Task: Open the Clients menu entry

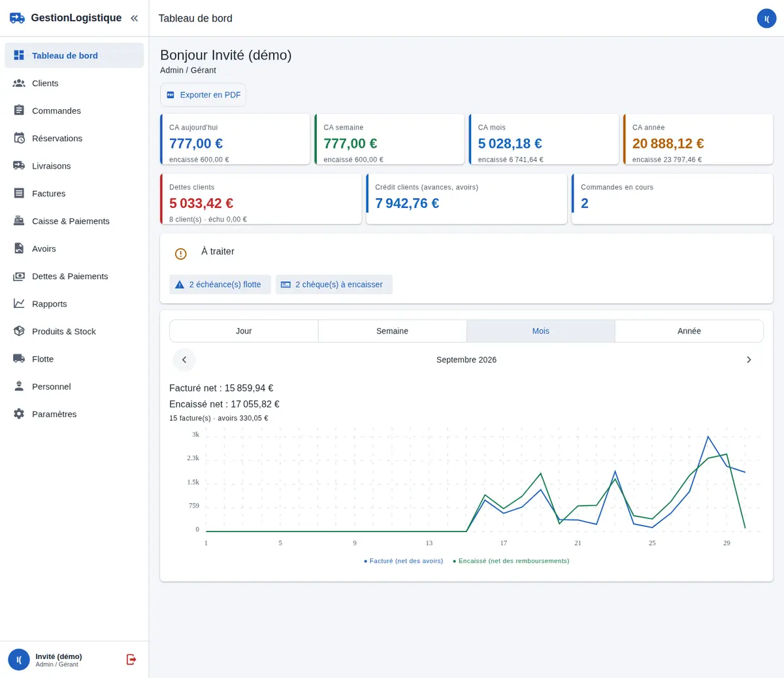Action: 74,83
